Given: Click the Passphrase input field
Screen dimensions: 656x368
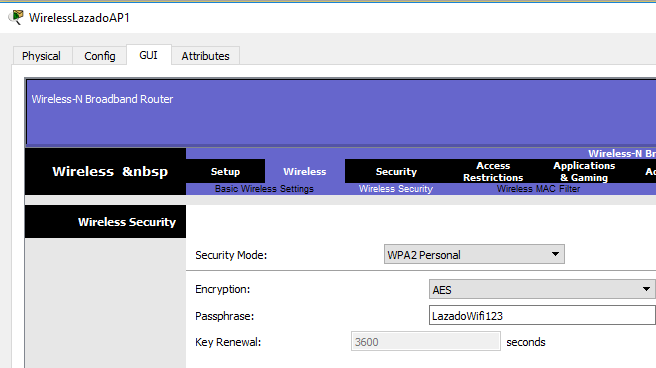Looking at the screenshot, I should click(542, 315).
